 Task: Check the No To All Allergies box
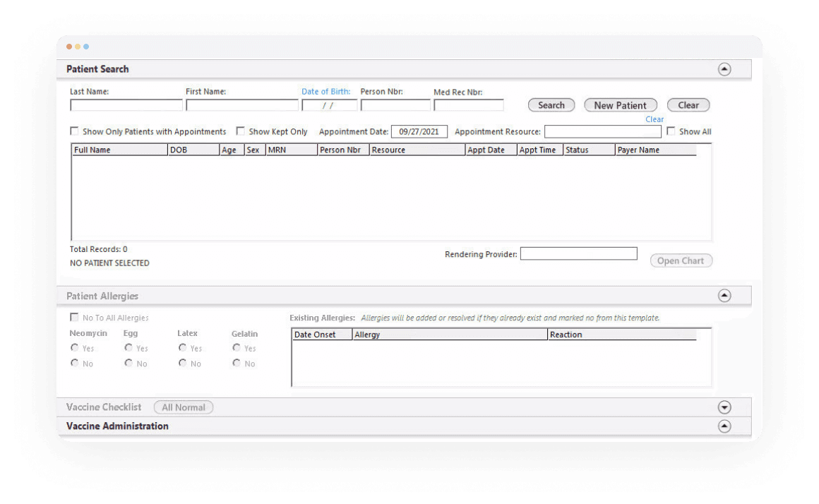74,317
